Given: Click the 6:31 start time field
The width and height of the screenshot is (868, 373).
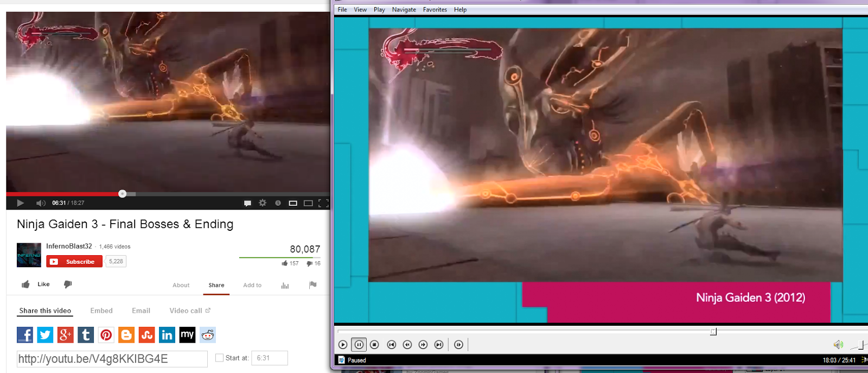Looking at the screenshot, I should coord(270,358).
